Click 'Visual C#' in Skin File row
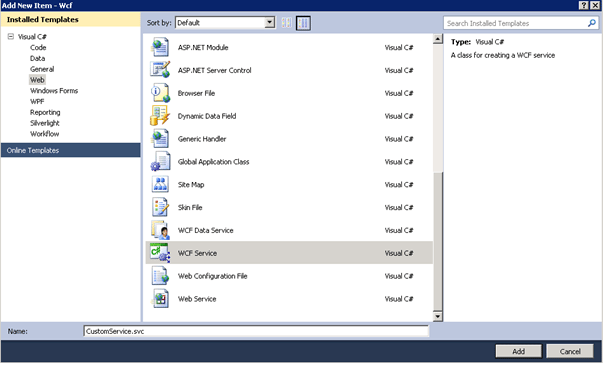The height and width of the screenshot is (365, 606). point(399,208)
